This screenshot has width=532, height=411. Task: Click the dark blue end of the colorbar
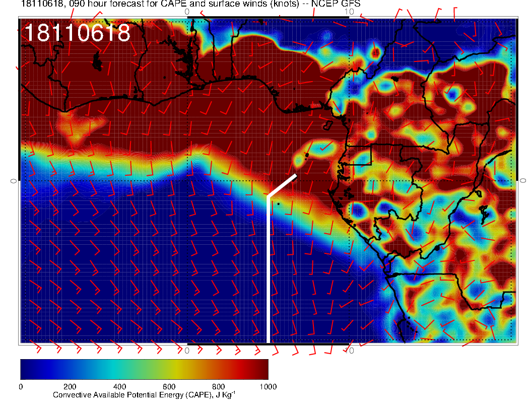click(x=26, y=369)
